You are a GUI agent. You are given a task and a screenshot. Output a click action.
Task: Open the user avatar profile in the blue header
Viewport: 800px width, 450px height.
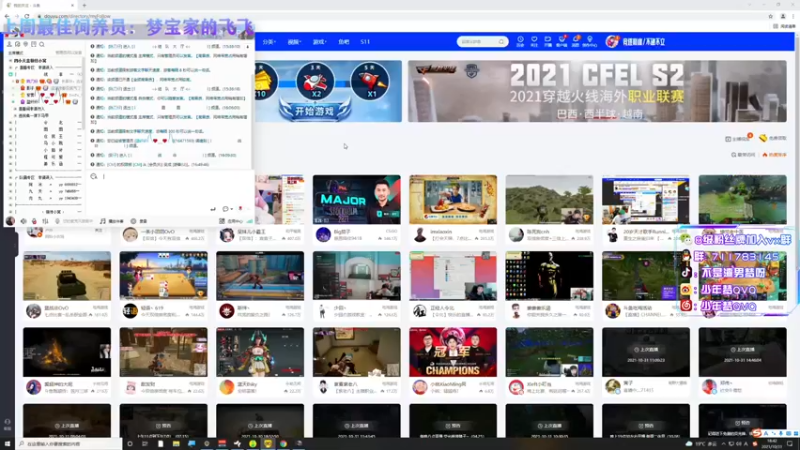(611, 41)
